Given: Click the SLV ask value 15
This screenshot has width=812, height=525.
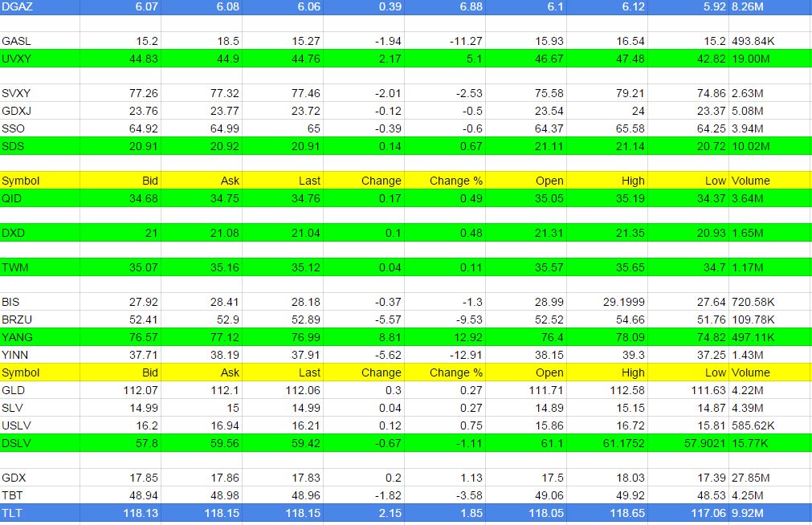Looking at the screenshot, I should (202, 408).
